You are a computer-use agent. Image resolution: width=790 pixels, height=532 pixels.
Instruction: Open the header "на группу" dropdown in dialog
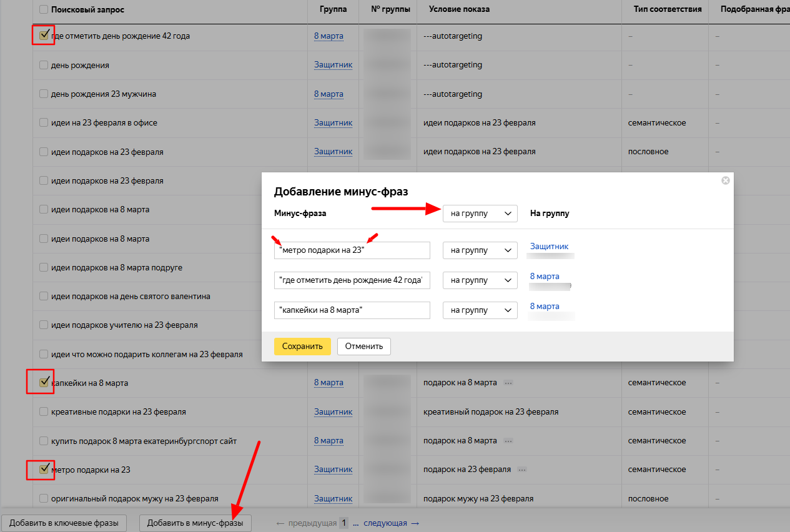point(480,214)
